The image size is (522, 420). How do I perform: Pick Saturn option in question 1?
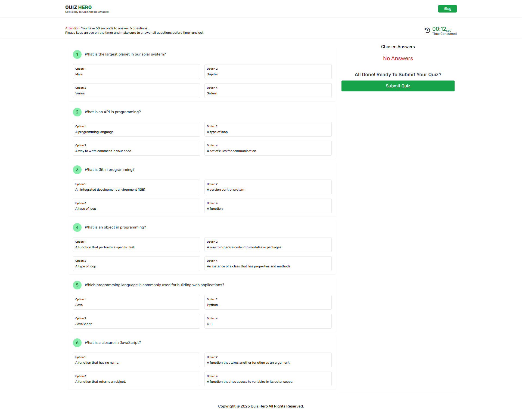[x=268, y=91]
